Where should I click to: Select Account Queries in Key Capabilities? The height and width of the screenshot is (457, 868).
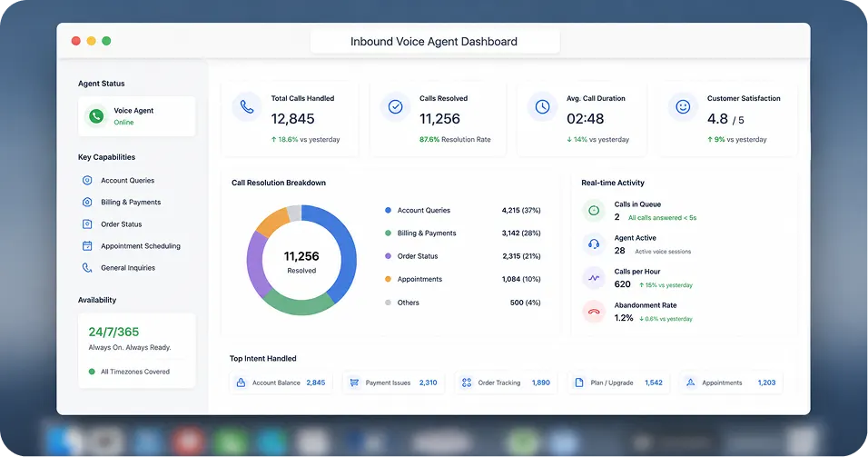(127, 180)
